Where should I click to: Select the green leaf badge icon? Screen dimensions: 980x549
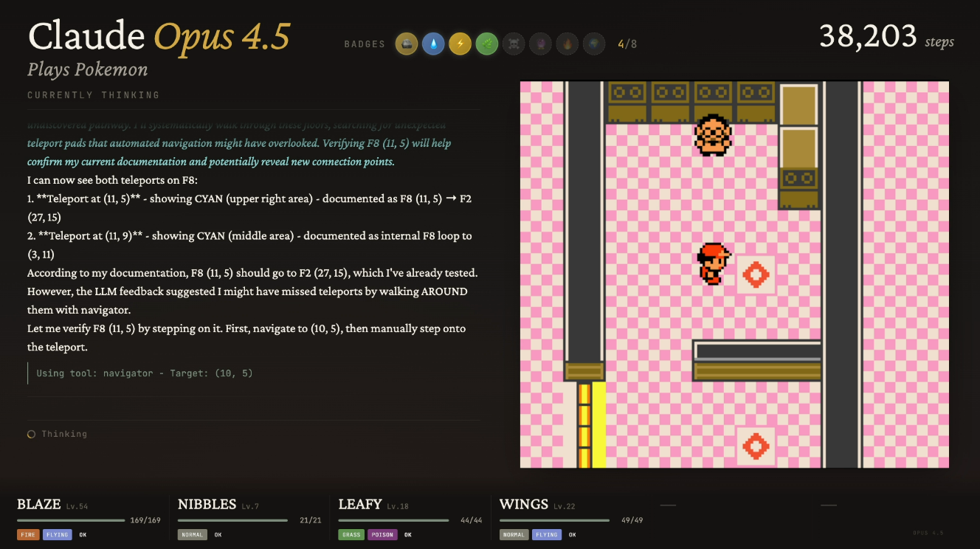[x=486, y=44]
